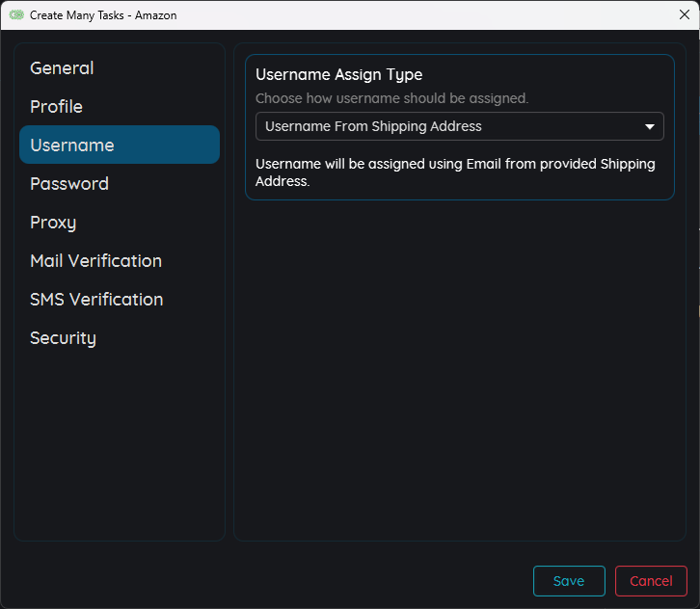This screenshot has height=609, width=700.
Task: Click the Username Assign Type heading
Action: (x=338, y=75)
